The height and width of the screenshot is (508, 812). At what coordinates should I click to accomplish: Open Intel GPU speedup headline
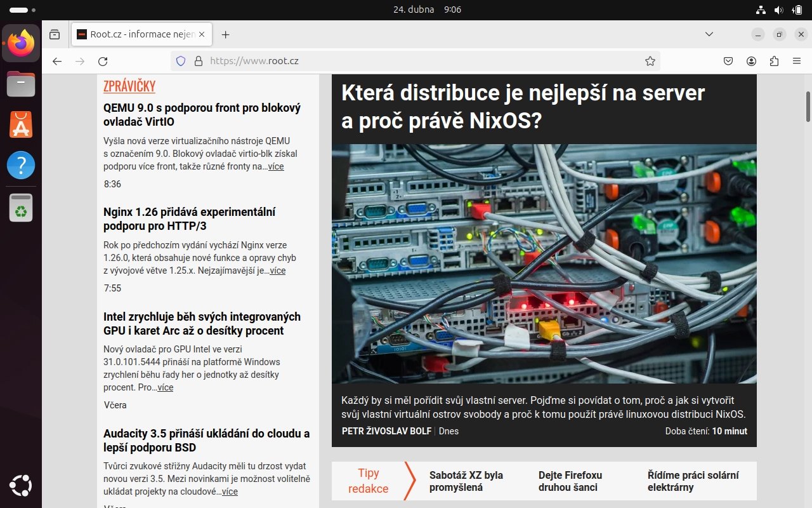[202, 323]
